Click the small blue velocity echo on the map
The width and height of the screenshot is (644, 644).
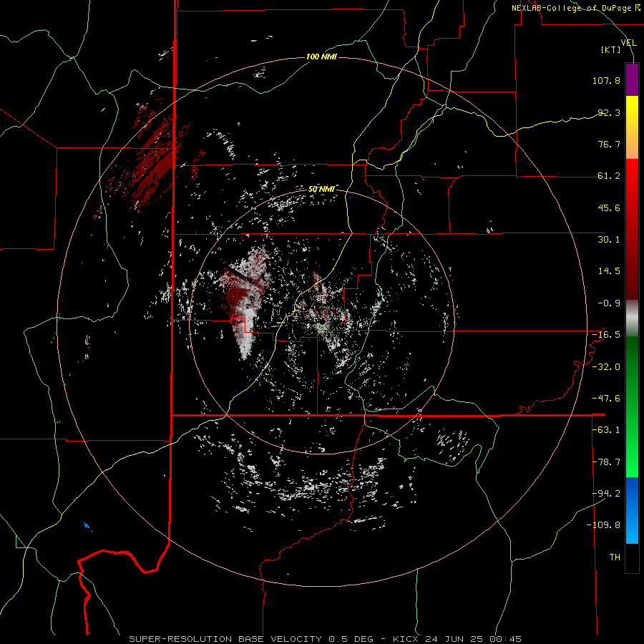tap(87, 526)
